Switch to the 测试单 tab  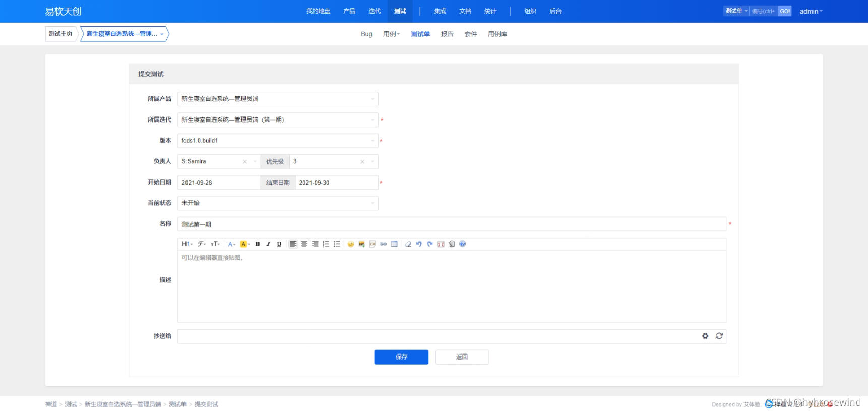pos(420,34)
